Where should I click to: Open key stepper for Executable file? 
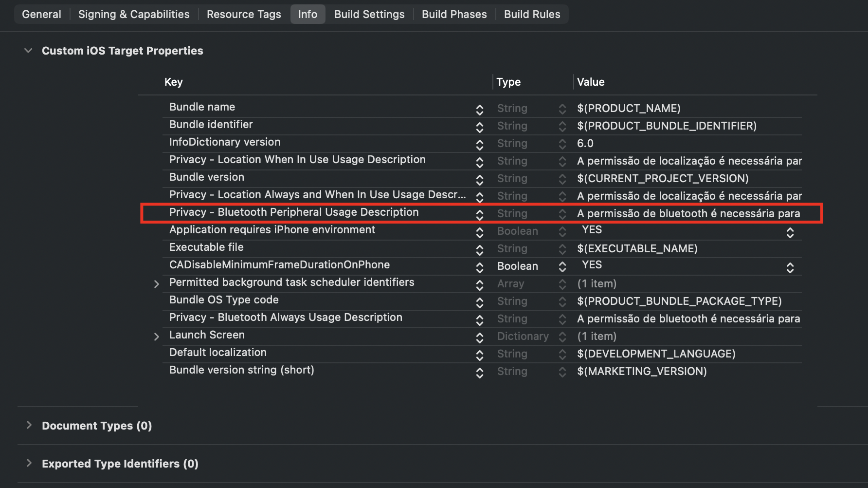[480, 250]
